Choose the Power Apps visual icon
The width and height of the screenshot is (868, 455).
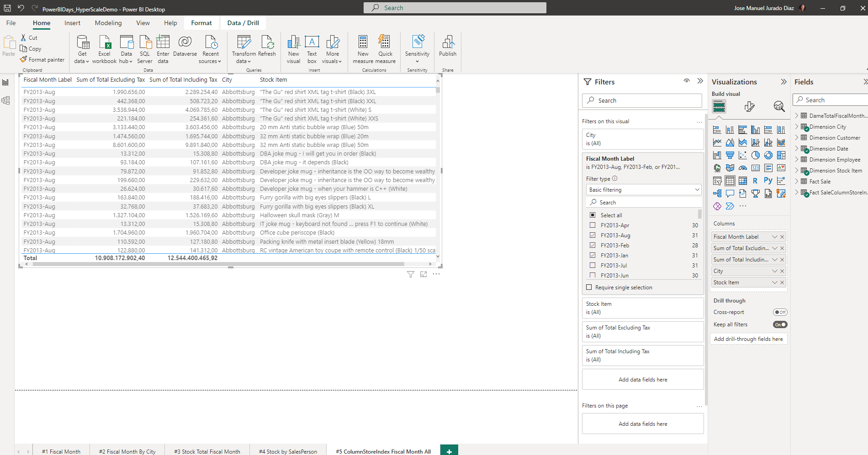[x=717, y=206]
